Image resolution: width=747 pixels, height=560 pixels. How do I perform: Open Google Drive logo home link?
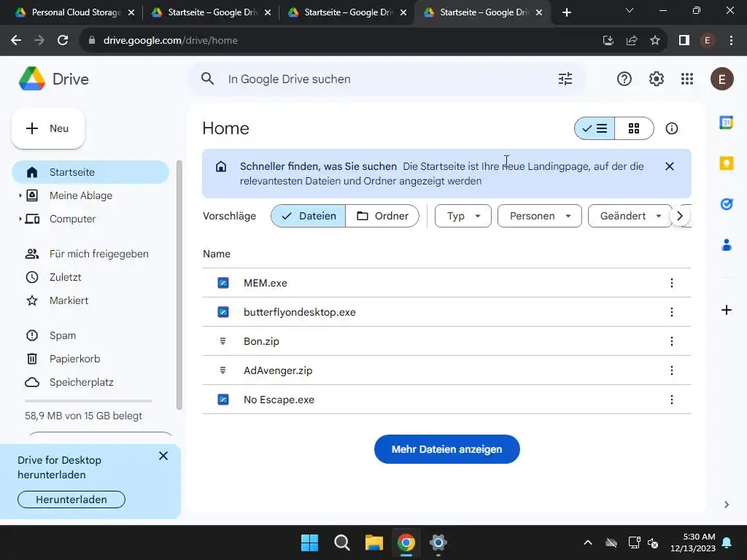click(54, 79)
